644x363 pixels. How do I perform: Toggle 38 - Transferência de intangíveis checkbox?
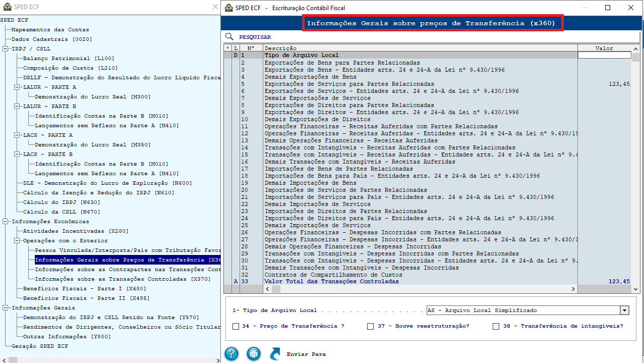496,326
